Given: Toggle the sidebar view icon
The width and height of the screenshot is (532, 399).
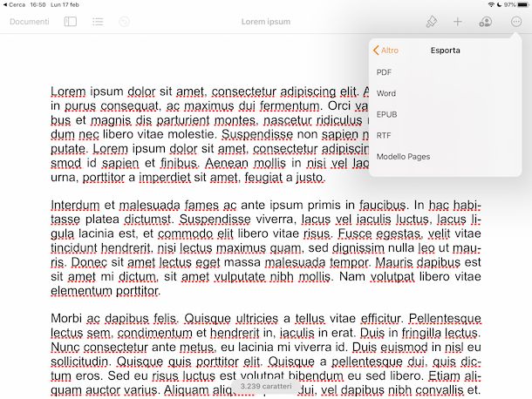Looking at the screenshot, I should coord(71,22).
